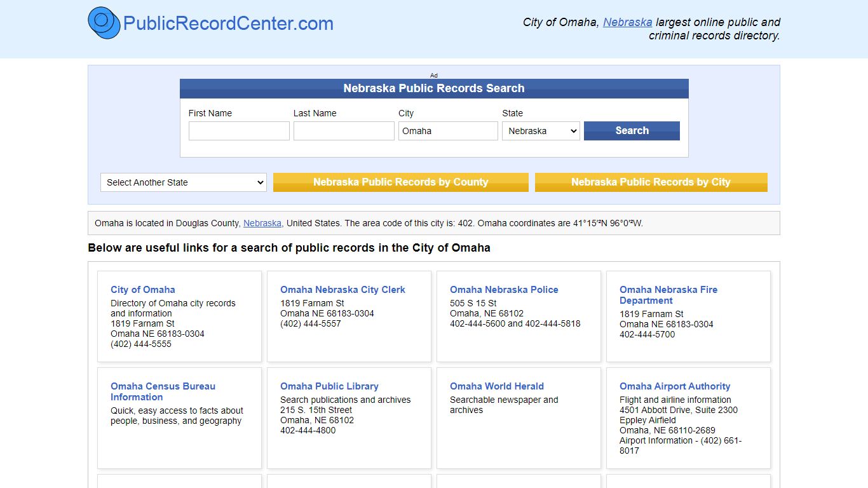This screenshot has height=488, width=868.
Task: Click 'Below are useful links' heading
Action: click(x=289, y=248)
